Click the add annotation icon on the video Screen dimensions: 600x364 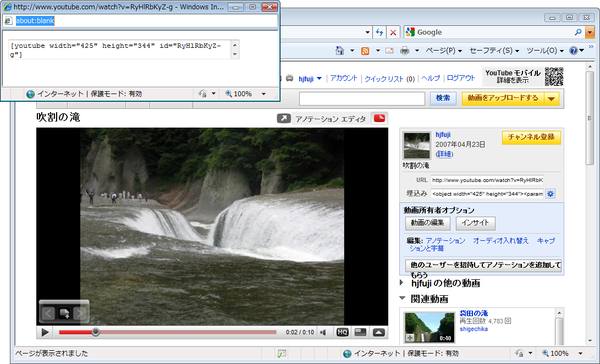coord(64,313)
